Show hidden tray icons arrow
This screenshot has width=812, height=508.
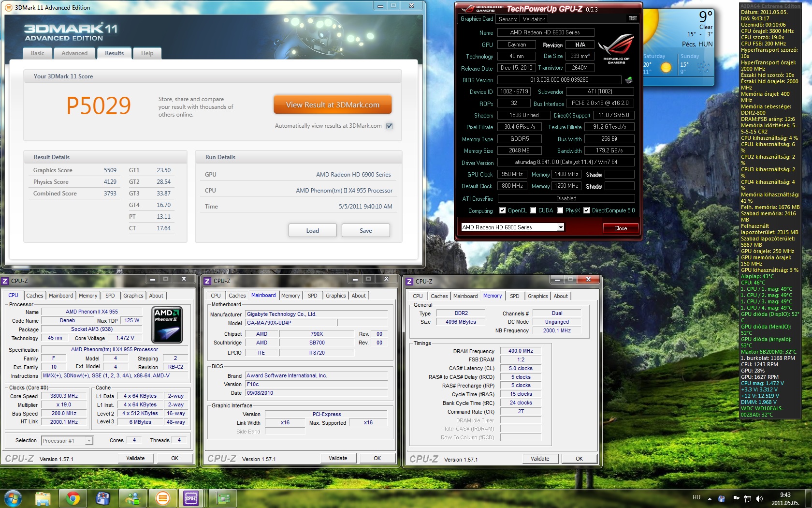(x=710, y=498)
